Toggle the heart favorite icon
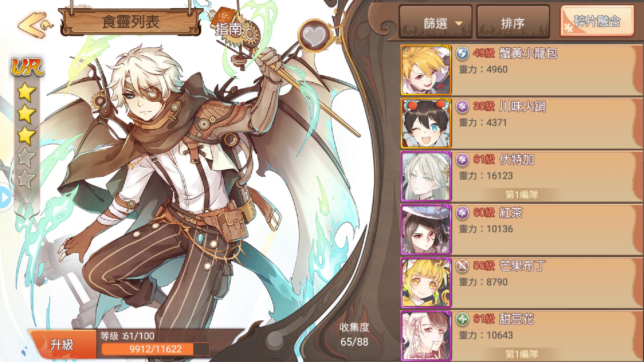Image resolution: width=644 pixels, height=362 pixels. coord(312,34)
